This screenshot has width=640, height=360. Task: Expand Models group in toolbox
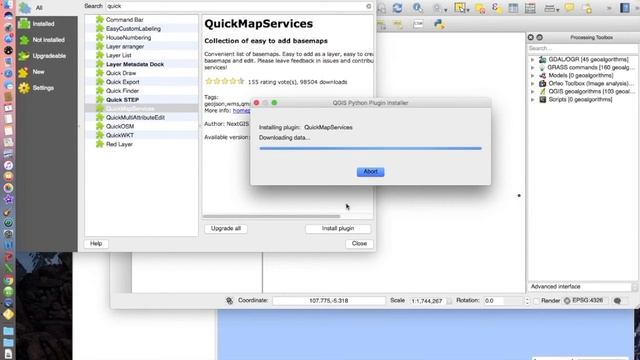(x=532, y=76)
